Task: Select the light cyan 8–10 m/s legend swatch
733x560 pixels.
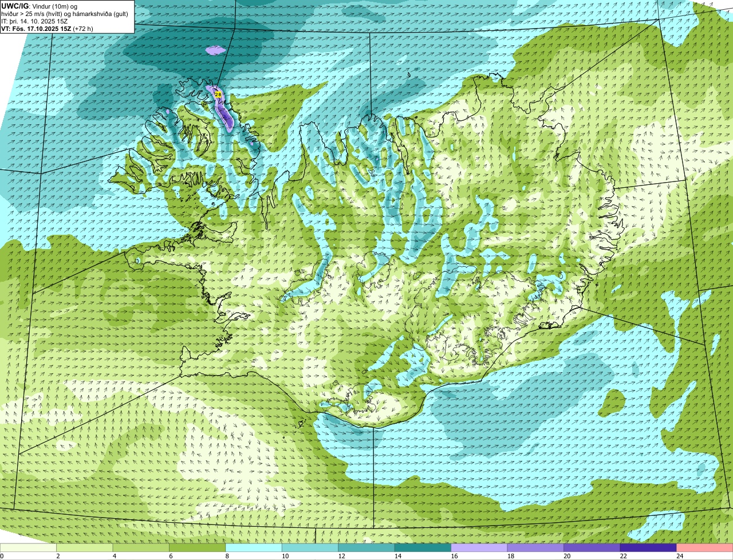Action: click(254, 548)
